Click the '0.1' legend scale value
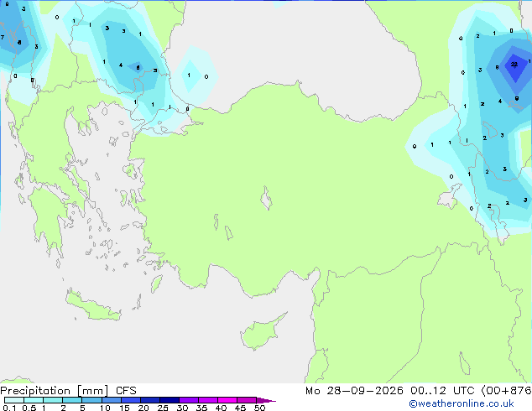Screen dimensions: 532x411 [9, 408]
